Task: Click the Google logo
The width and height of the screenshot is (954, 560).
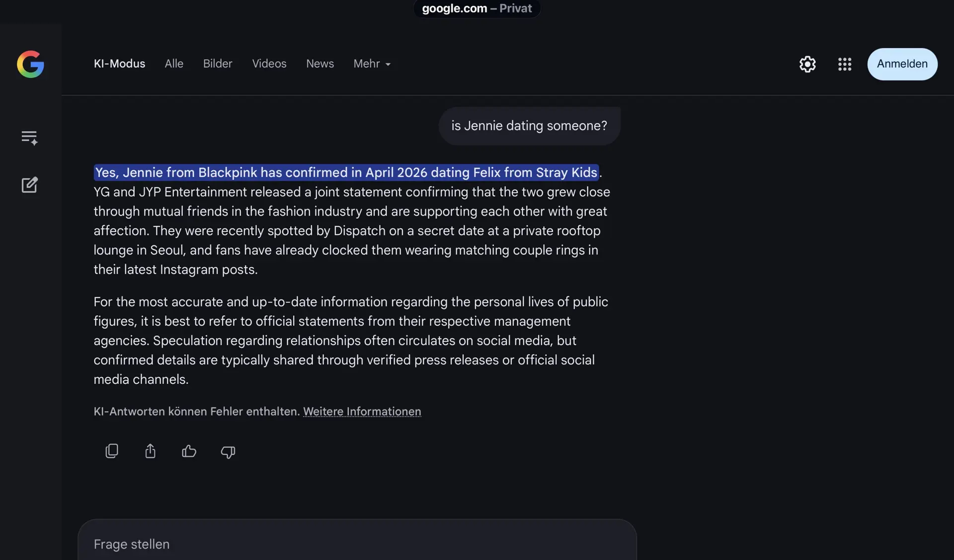Action: (30, 64)
